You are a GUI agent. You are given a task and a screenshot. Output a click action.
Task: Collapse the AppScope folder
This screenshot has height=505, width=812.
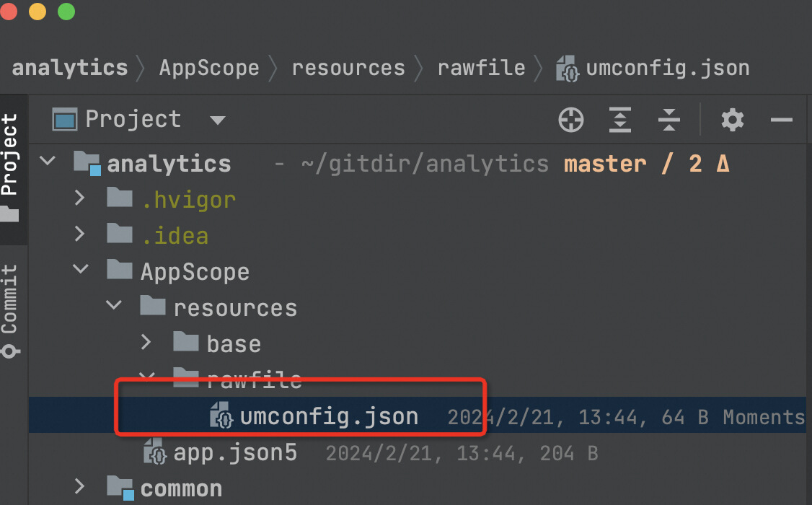click(x=81, y=269)
